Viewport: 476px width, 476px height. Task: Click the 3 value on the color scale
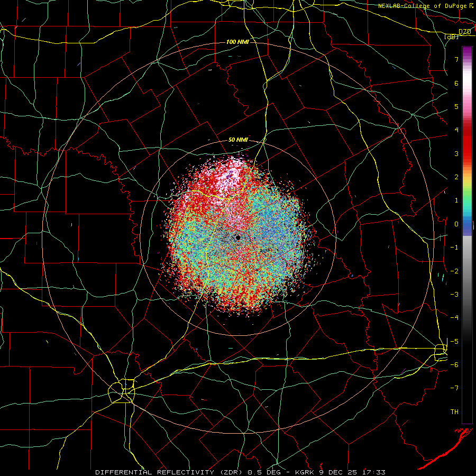pyautogui.click(x=456, y=153)
